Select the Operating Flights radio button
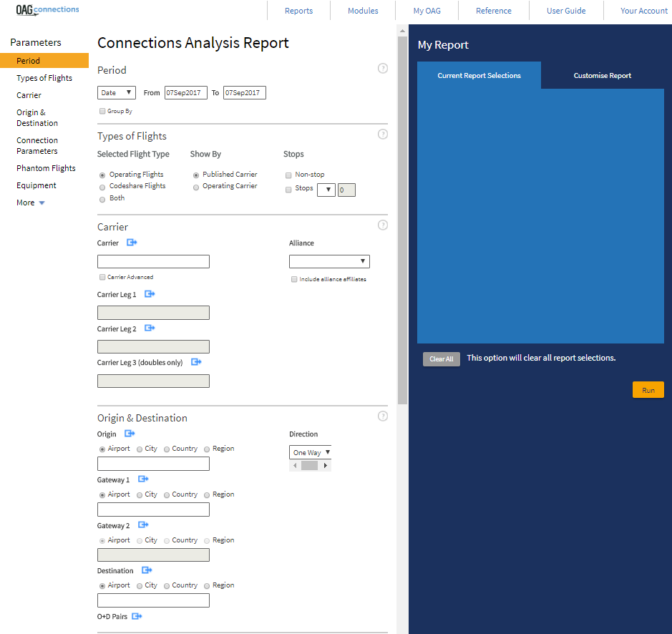Image resolution: width=672 pixels, height=634 pixels. (102, 175)
